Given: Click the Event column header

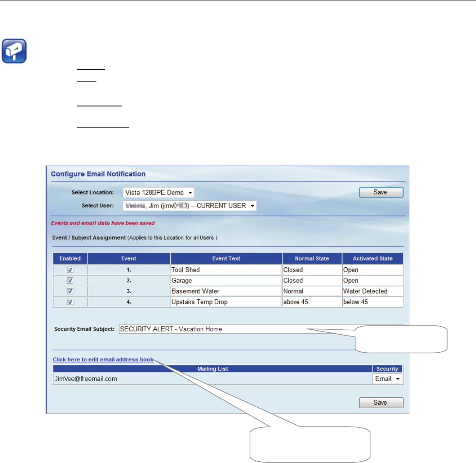Looking at the screenshot, I should 129,258.
